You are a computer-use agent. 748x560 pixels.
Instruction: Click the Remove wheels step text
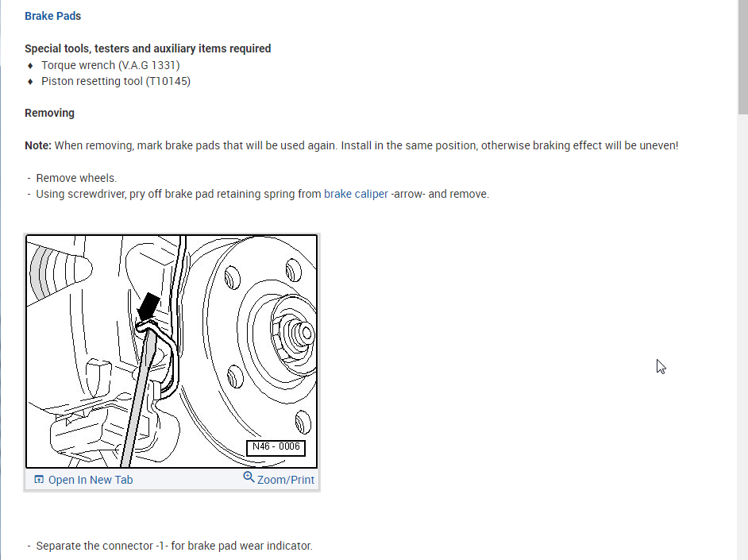76,178
